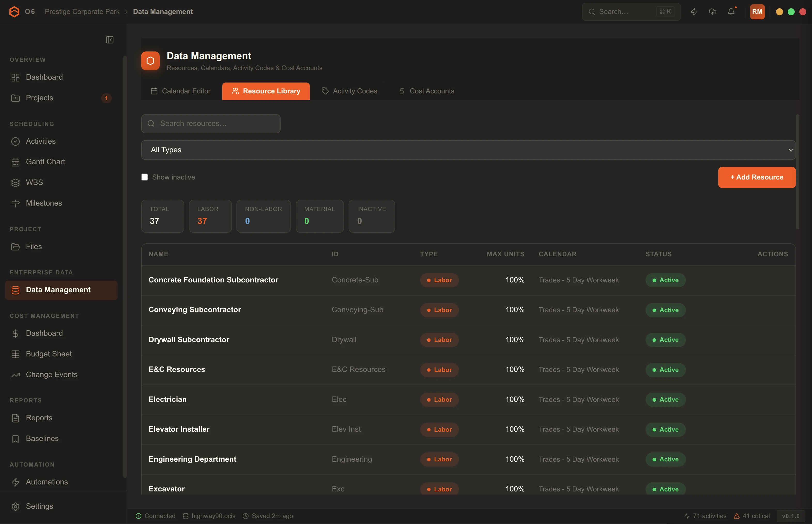812x524 pixels.
Task: Switch to the Calendar Editor tab
Action: 180,91
